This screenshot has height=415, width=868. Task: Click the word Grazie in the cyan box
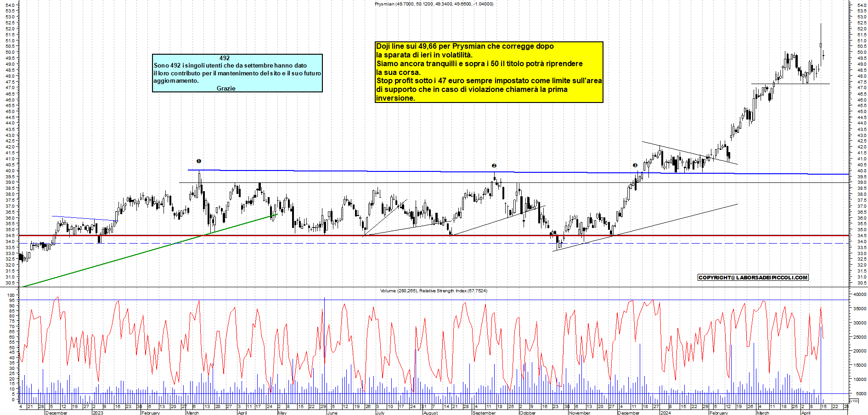226,88
